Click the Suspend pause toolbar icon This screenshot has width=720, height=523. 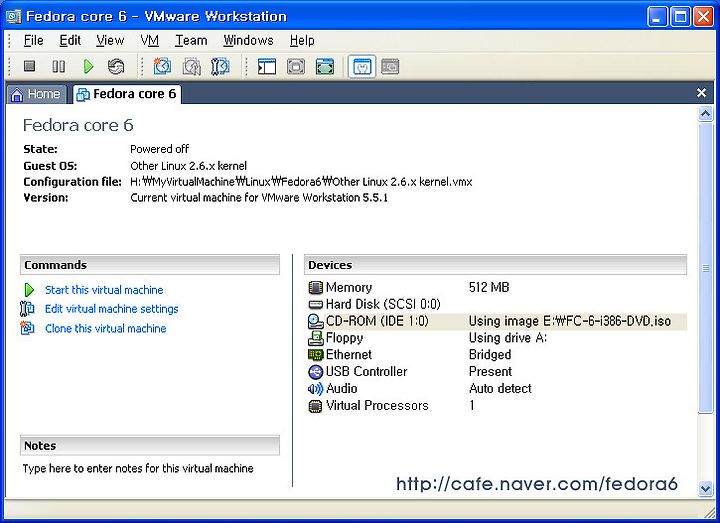[x=58, y=67]
